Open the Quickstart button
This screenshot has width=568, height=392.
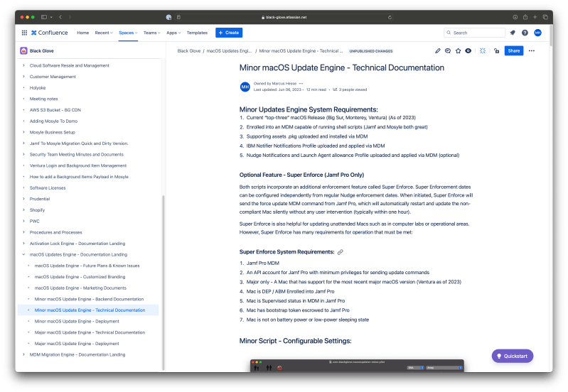(513, 356)
